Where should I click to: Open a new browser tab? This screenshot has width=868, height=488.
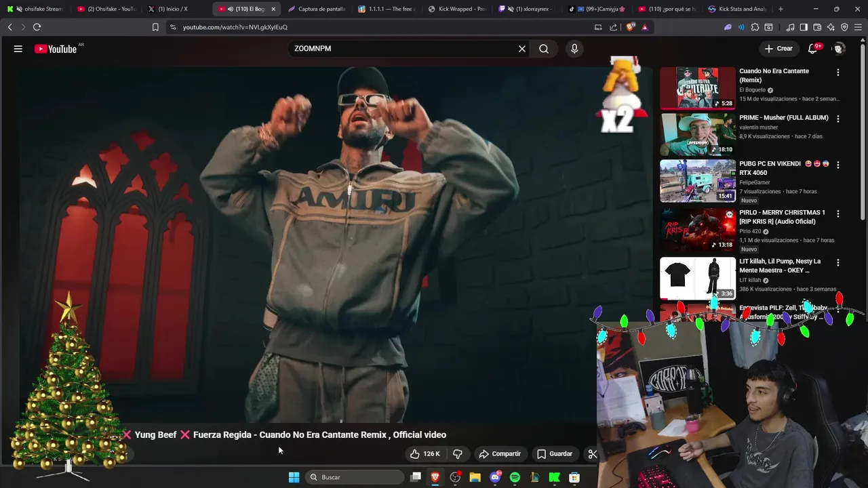tap(781, 9)
